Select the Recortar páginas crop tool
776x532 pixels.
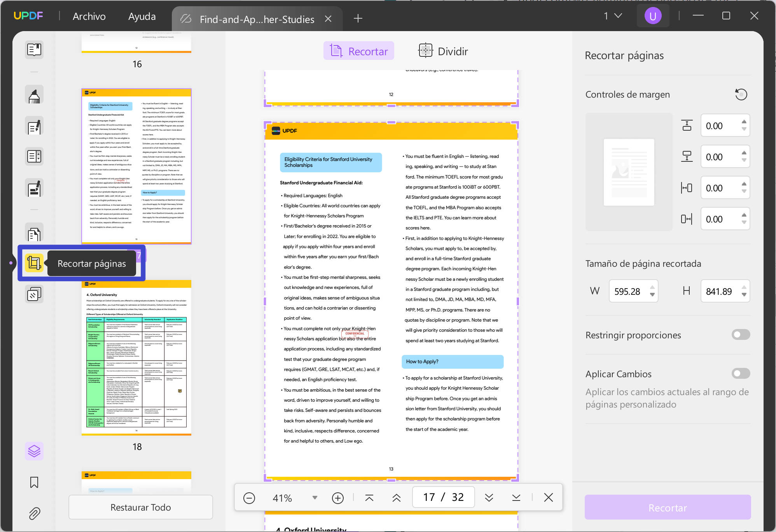[x=34, y=263]
